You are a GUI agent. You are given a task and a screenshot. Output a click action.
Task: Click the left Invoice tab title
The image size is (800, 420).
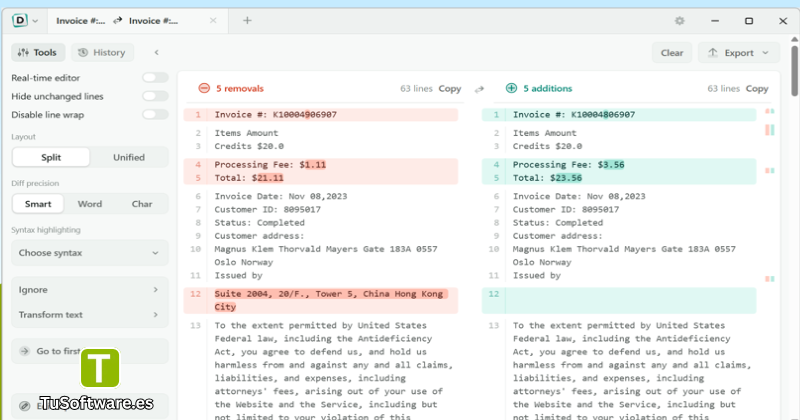point(81,21)
